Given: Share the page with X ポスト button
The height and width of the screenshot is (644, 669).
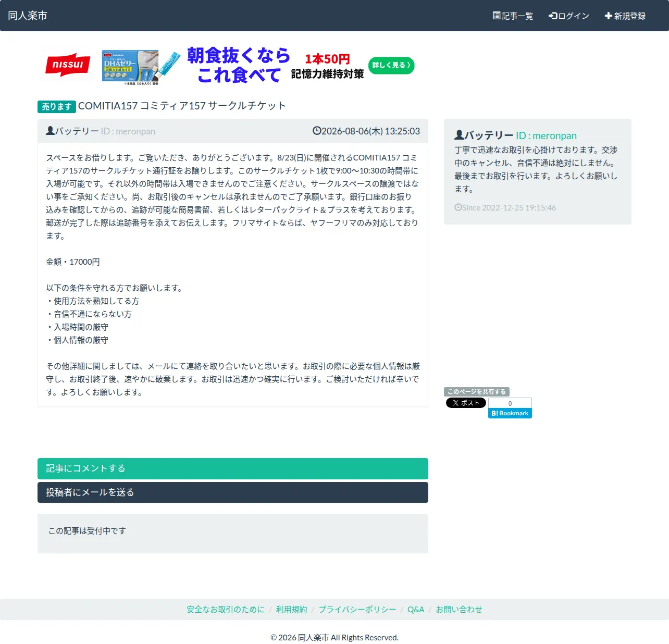Looking at the screenshot, I should click(466, 403).
